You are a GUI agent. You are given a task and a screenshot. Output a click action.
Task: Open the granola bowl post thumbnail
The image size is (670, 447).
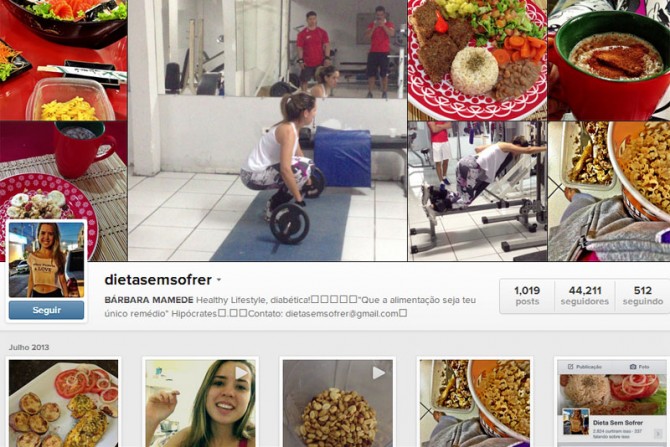coord(475,403)
